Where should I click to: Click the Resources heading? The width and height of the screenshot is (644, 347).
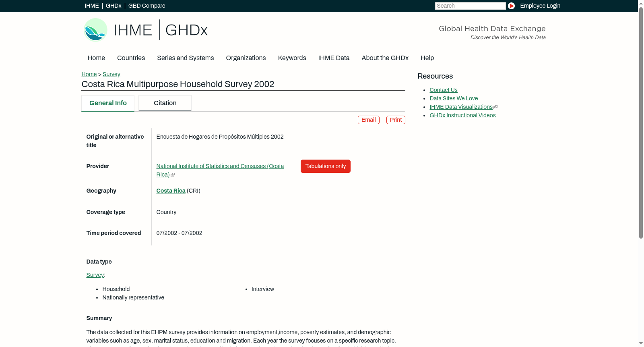(435, 76)
